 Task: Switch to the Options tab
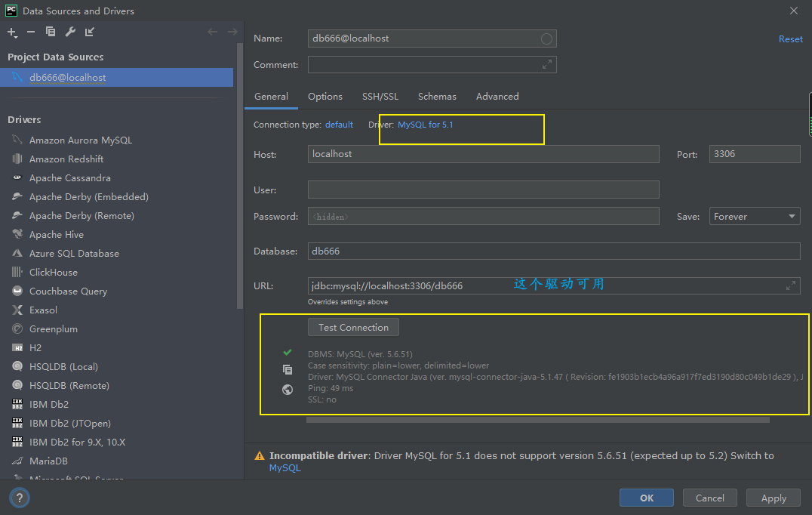point(324,97)
